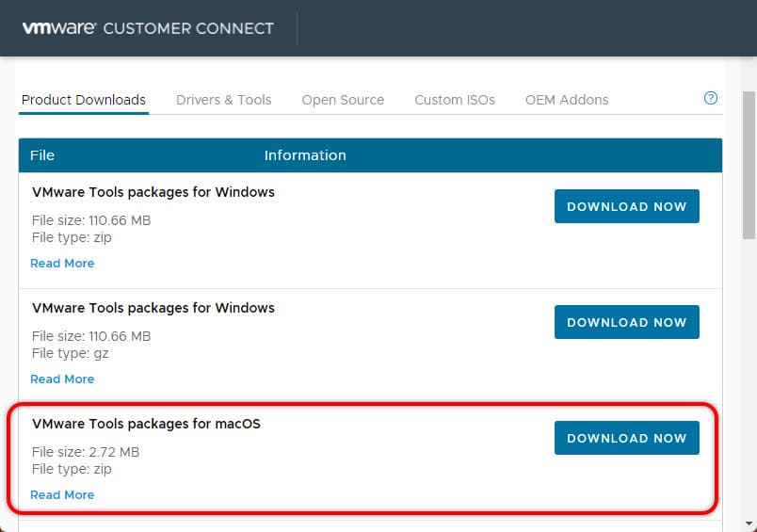Open the help question mark icon
The height and width of the screenshot is (532, 757).
coord(710,98)
